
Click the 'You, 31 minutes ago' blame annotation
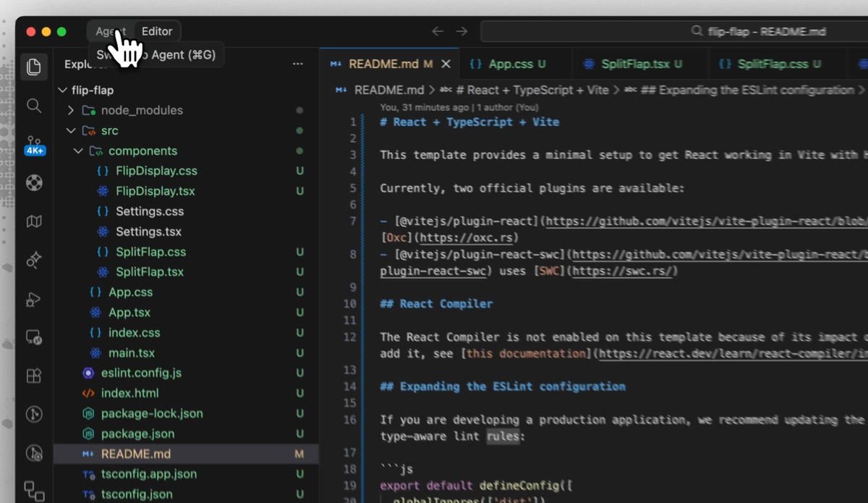point(459,107)
